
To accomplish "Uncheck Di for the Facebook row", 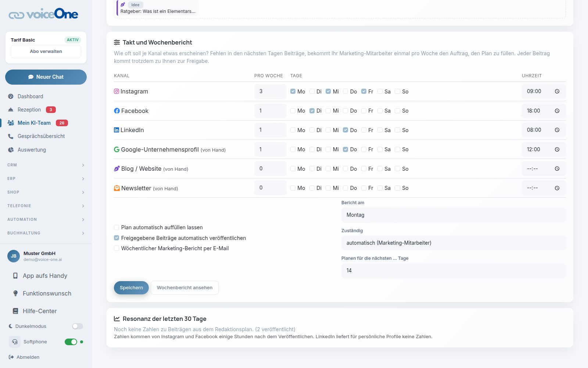I will click(312, 111).
